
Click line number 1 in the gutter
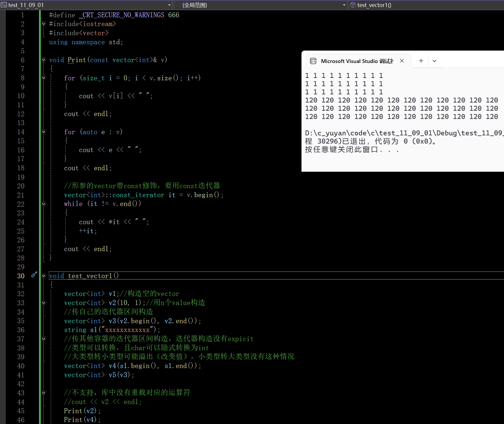click(x=23, y=15)
